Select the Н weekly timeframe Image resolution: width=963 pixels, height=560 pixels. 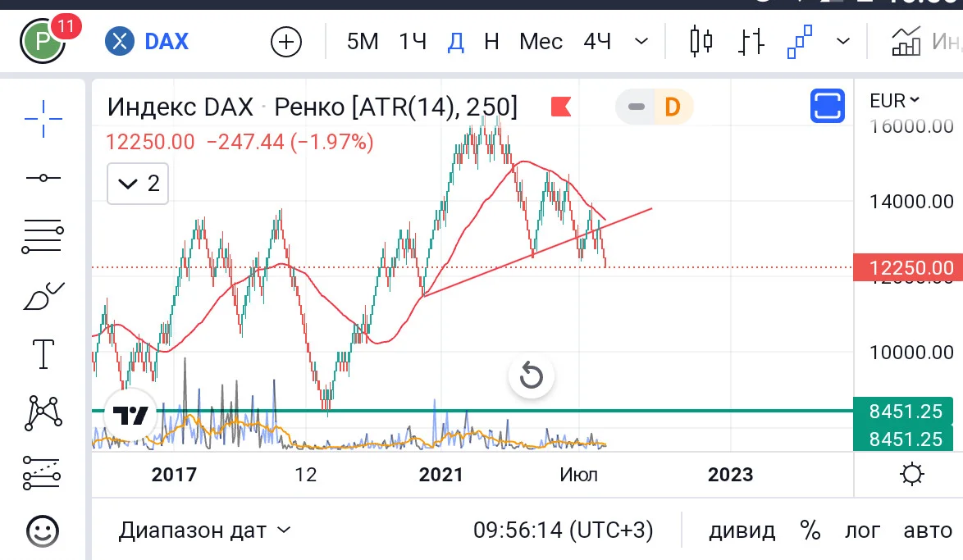coord(491,42)
